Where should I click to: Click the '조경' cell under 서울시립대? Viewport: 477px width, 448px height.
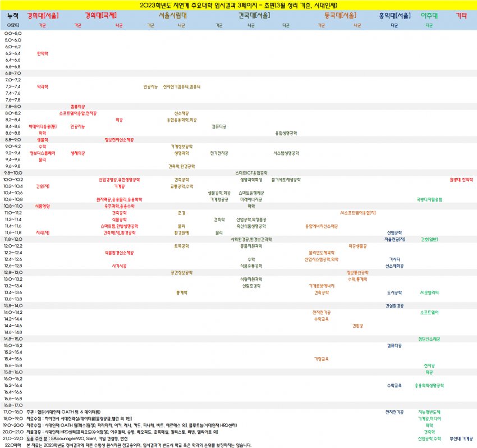(x=182, y=213)
